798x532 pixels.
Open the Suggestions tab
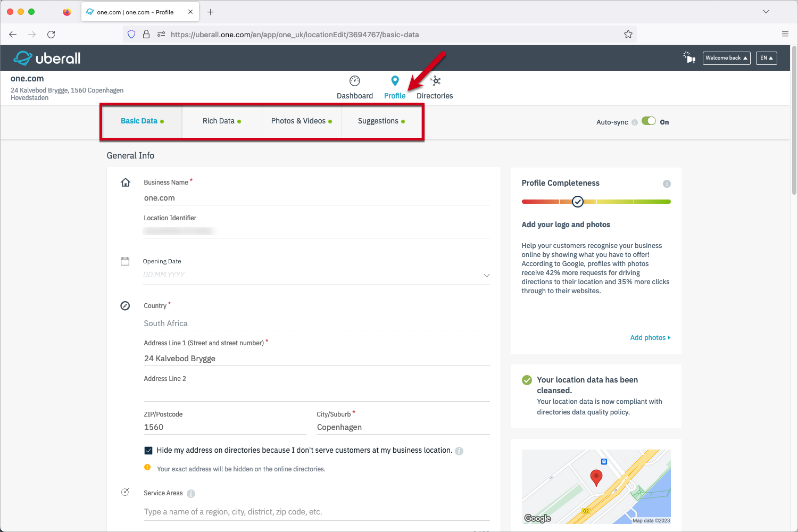pos(381,121)
